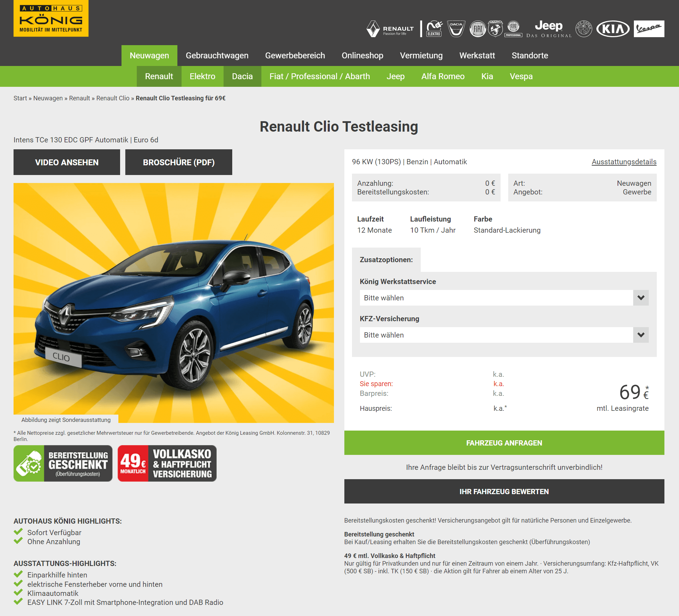Viewport: 679px width, 616px height.
Task: Go to Start in the breadcrumb
Action: click(20, 98)
